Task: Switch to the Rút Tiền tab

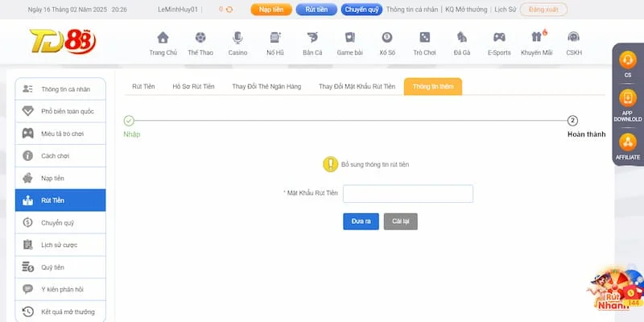Action: click(143, 87)
